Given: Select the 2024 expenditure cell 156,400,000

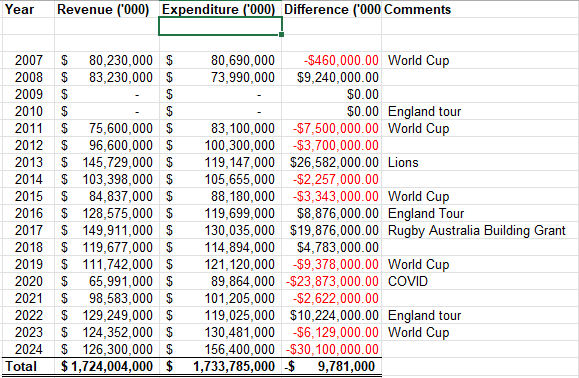Looking at the screenshot, I should coord(220,349).
